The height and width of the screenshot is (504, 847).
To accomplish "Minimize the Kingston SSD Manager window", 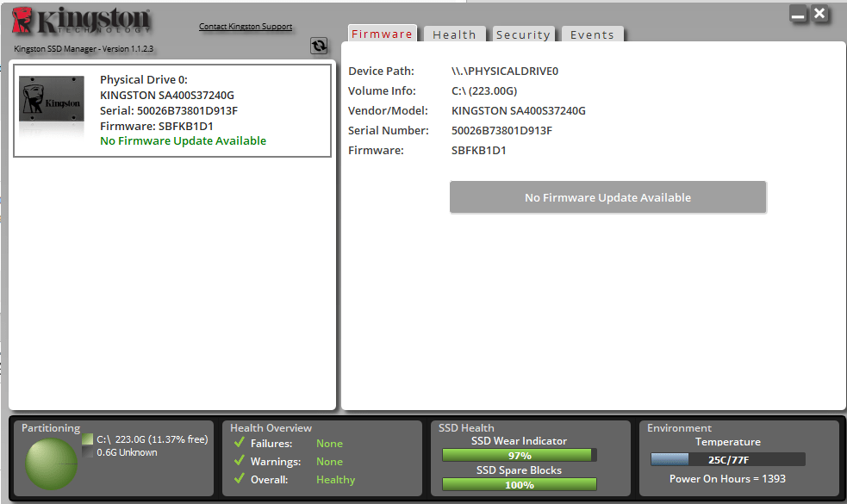I will pyautogui.click(x=798, y=14).
